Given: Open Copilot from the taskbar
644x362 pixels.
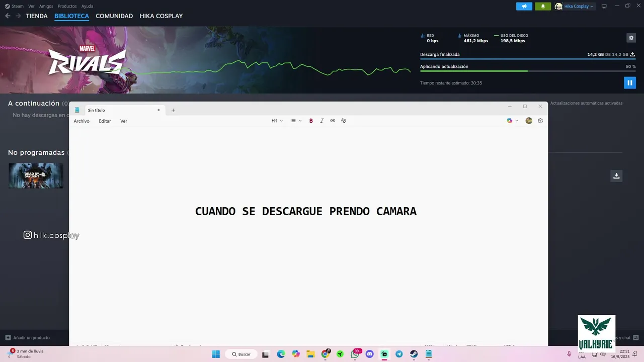Looking at the screenshot, I should (x=296, y=354).
